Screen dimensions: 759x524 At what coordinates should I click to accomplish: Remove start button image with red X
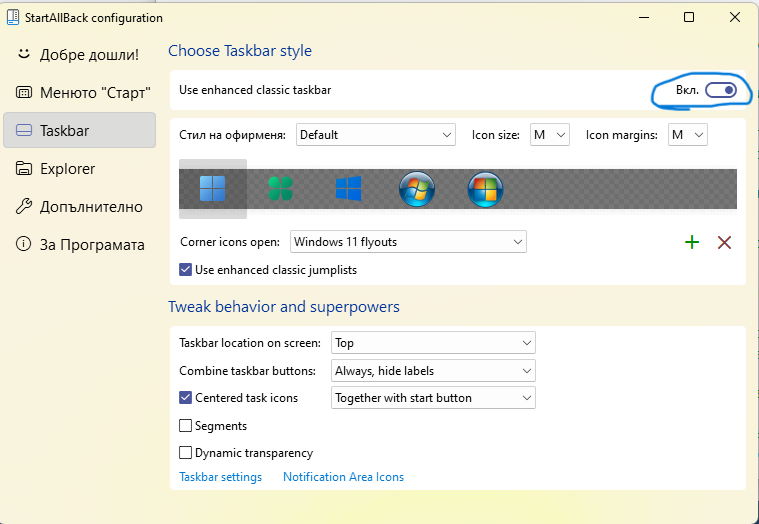724,242
